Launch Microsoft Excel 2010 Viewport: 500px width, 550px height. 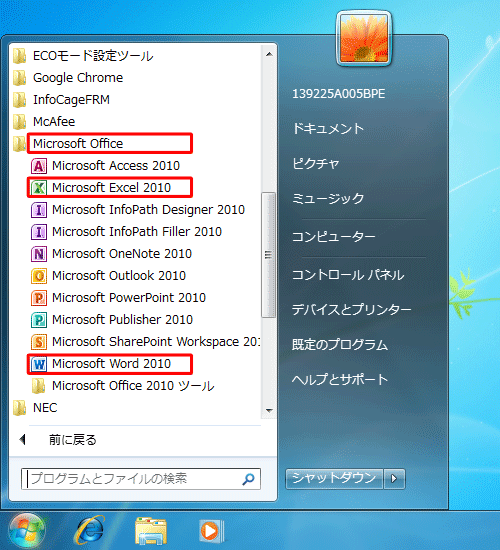point(111,188)
